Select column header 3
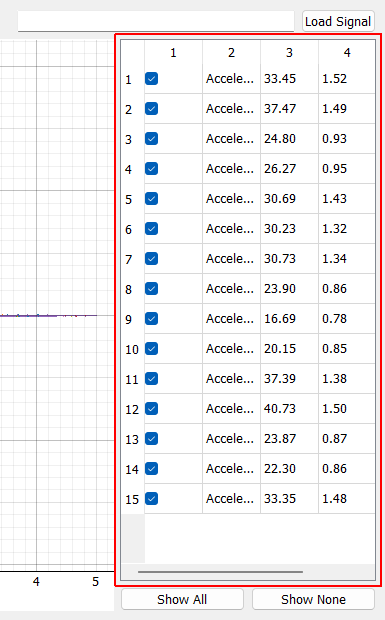Screen dimensions: 385x620 tap(289, 53)
